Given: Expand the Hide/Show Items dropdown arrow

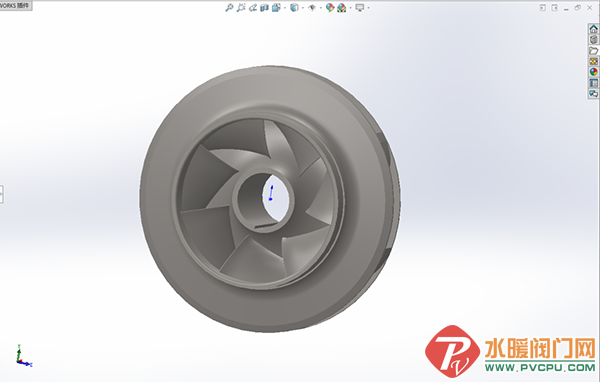Looking at the screenshot, I should click(321, 8).
